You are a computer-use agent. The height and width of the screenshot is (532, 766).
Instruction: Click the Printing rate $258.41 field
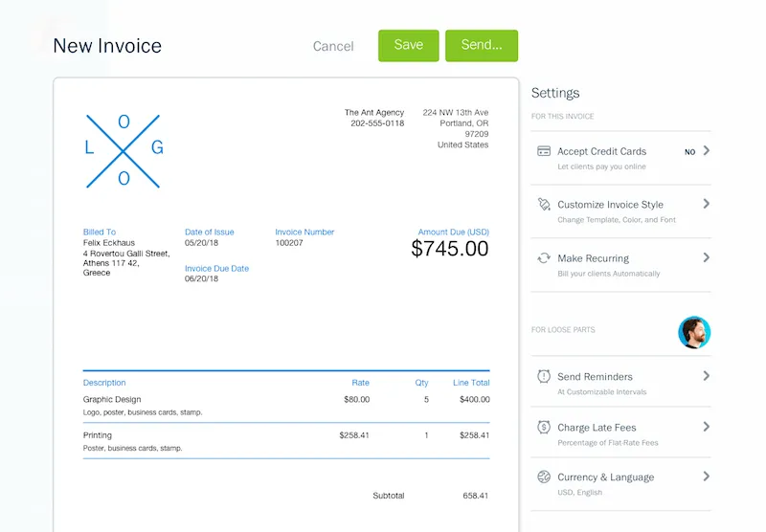(x=353, y=434)
